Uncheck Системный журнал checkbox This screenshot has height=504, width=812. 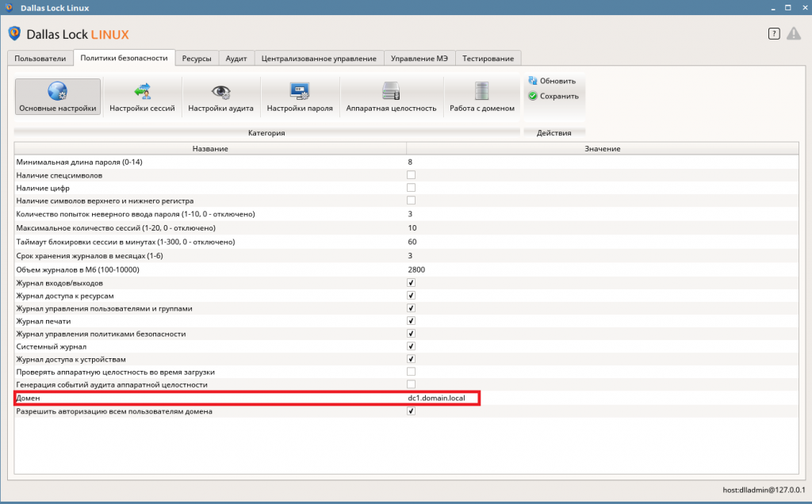[412, 346]
